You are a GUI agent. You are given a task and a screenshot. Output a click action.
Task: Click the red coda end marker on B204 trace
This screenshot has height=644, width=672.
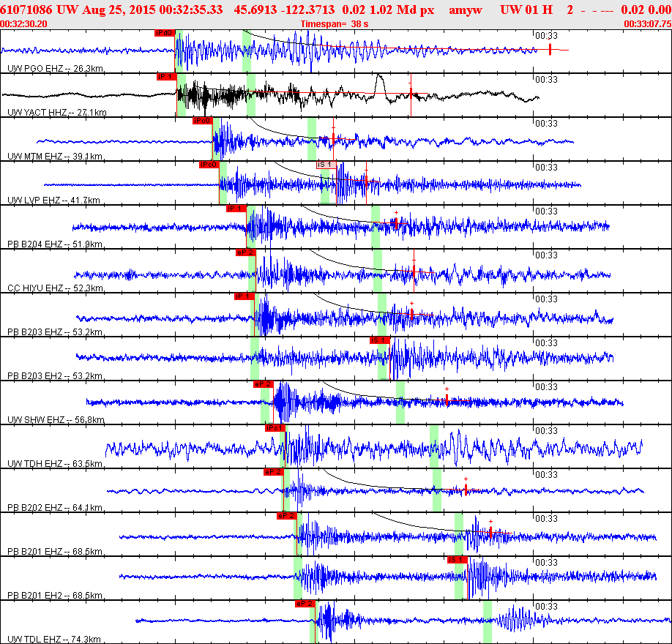click(x=397, y=222)
